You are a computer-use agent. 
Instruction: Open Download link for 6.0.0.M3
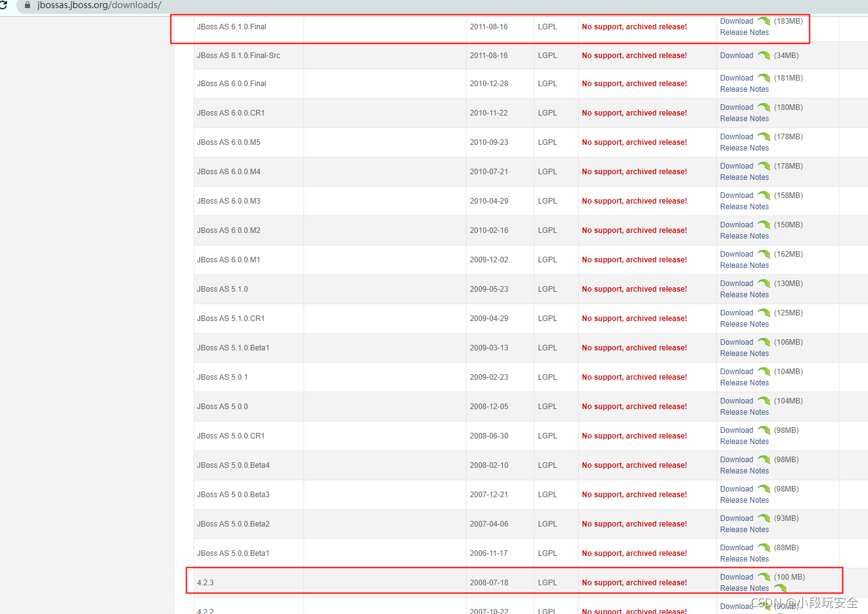point(737,196)
